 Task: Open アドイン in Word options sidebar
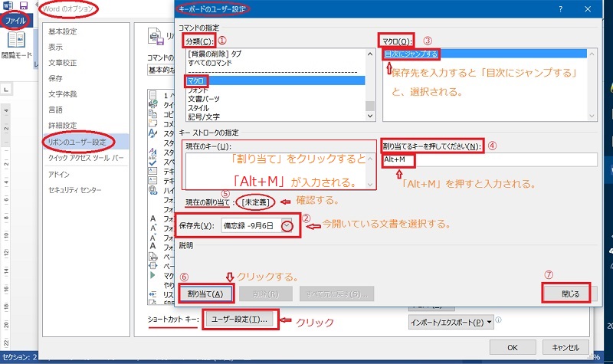pos(59,175)
